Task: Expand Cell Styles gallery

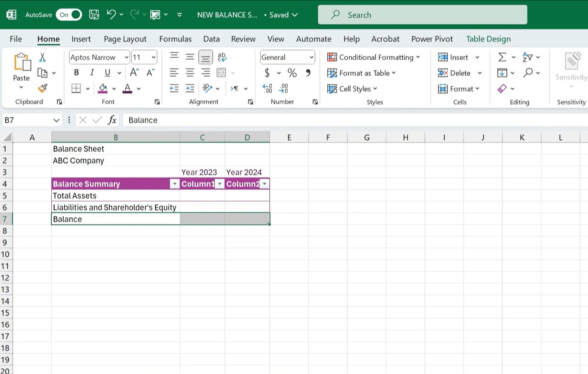Action: click(352, 89)
